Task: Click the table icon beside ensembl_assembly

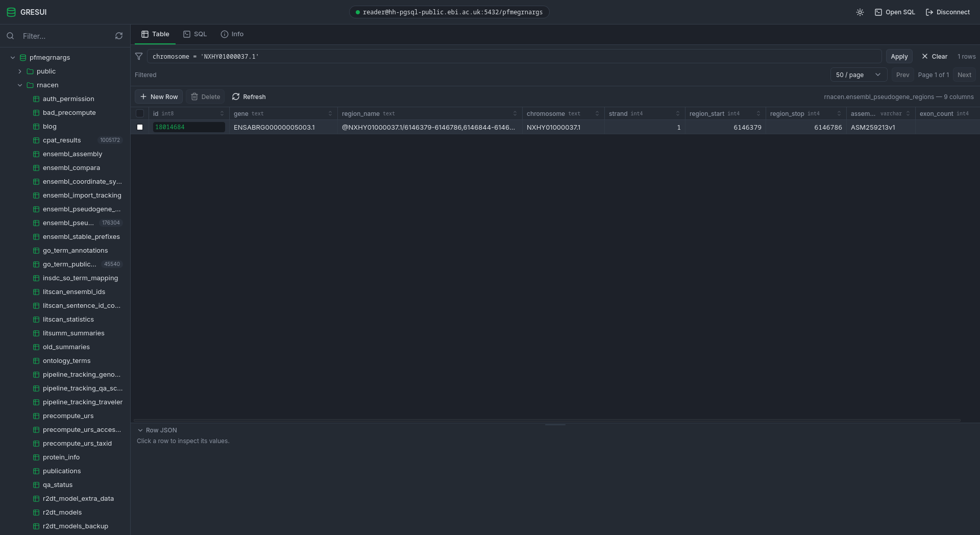Action: pyautogui.click(x=36, y=154)
